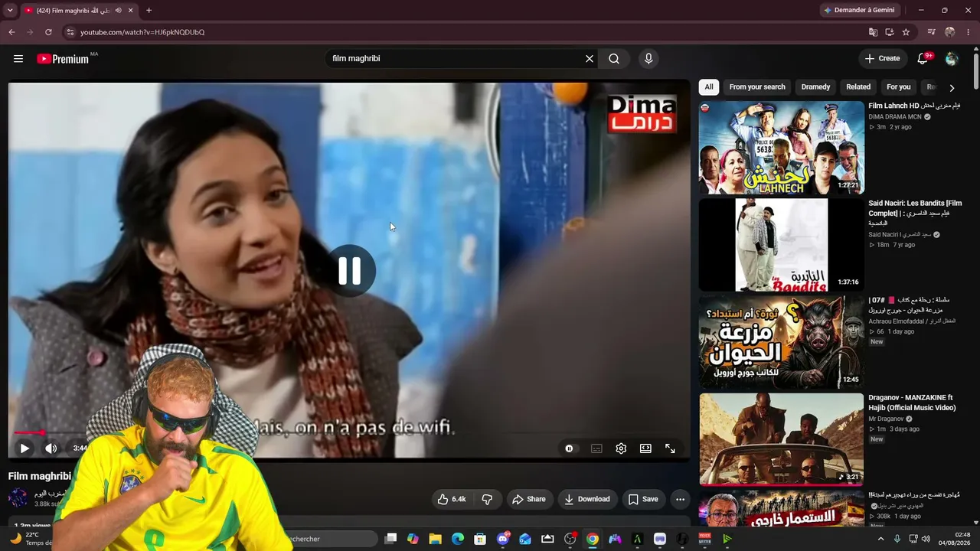Click the Create button

(x=883, y=59)
